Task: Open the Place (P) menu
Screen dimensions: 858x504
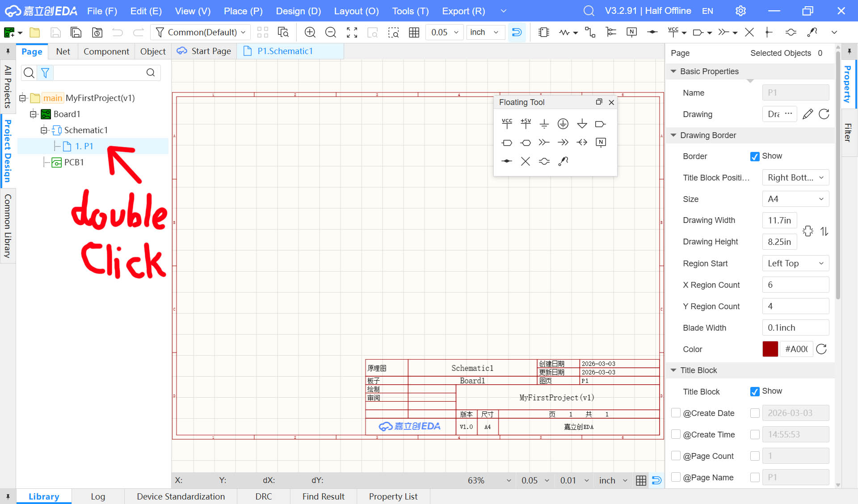Action: pos(243,11)
